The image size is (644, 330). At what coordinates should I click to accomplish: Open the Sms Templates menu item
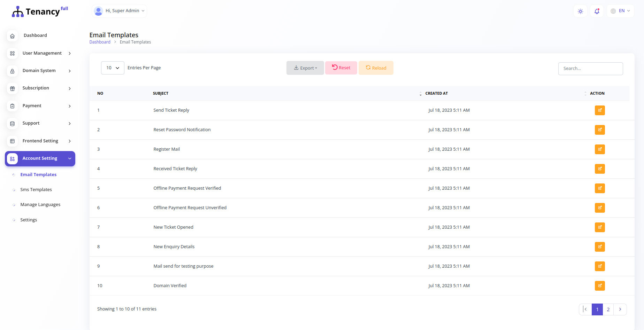click(x=36, y=189)
